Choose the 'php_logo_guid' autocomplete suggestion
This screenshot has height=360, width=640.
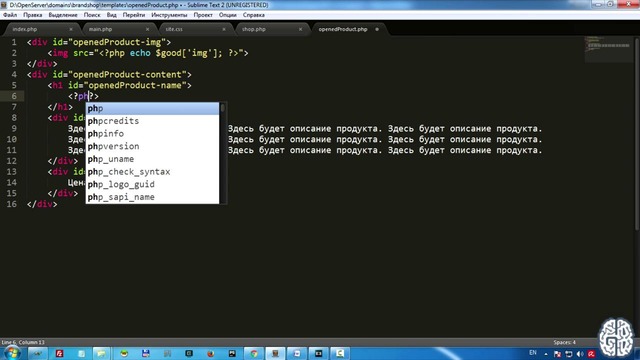152,184
